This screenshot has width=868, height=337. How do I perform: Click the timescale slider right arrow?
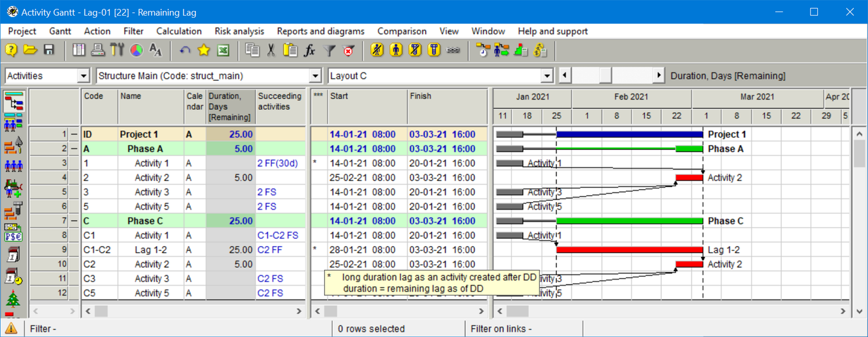coord(658,76)
